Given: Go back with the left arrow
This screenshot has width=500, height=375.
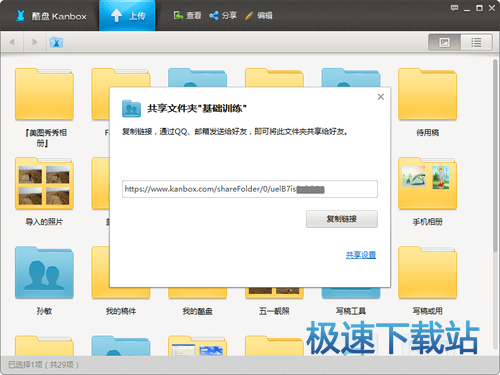Looking at the screenshot, I should [12, 42].
